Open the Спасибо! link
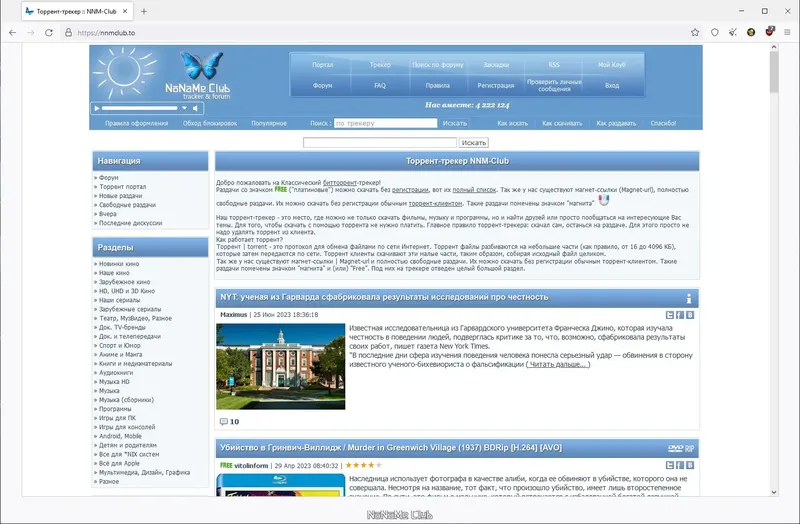Image resolution: width=800 pixels, height=524 pixels. [663, 123]
